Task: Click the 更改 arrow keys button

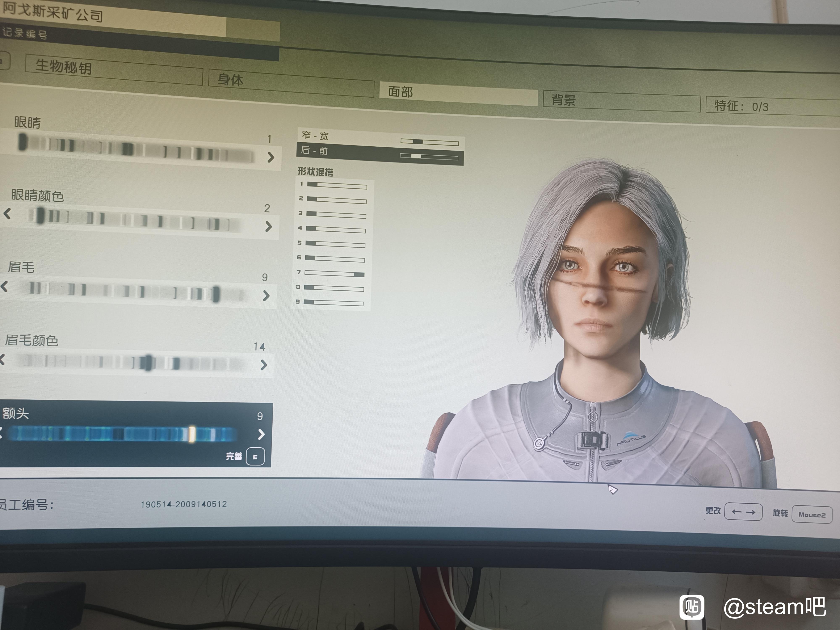Action: pos(743,512)
